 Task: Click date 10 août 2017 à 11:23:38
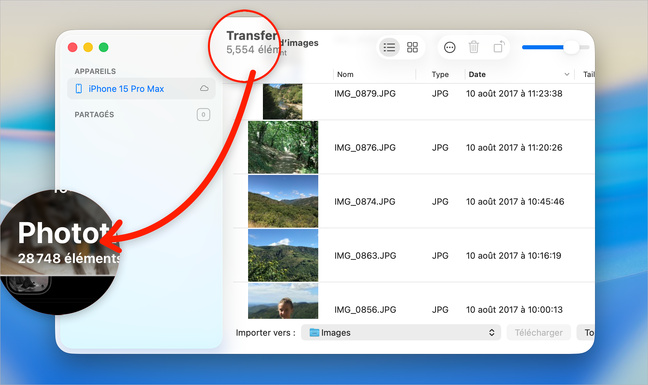(x=514, y=94)
